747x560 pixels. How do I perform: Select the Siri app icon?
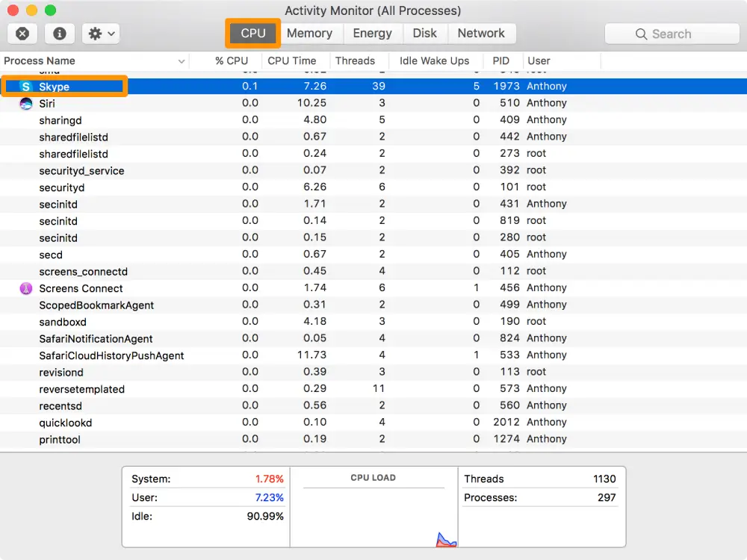25,103
